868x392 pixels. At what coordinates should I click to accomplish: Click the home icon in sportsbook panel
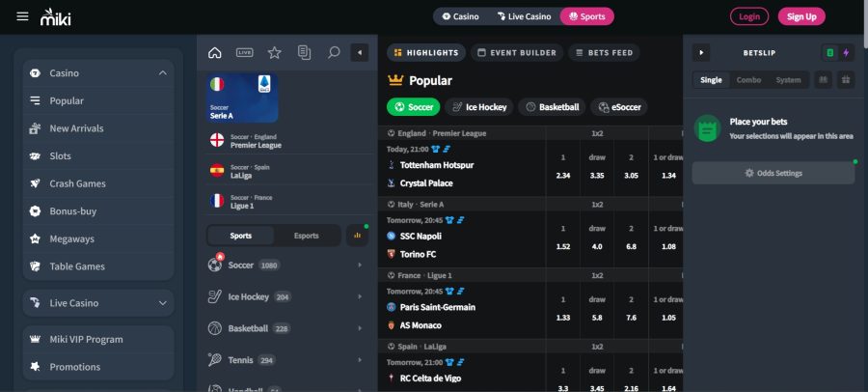pos(214,52)
